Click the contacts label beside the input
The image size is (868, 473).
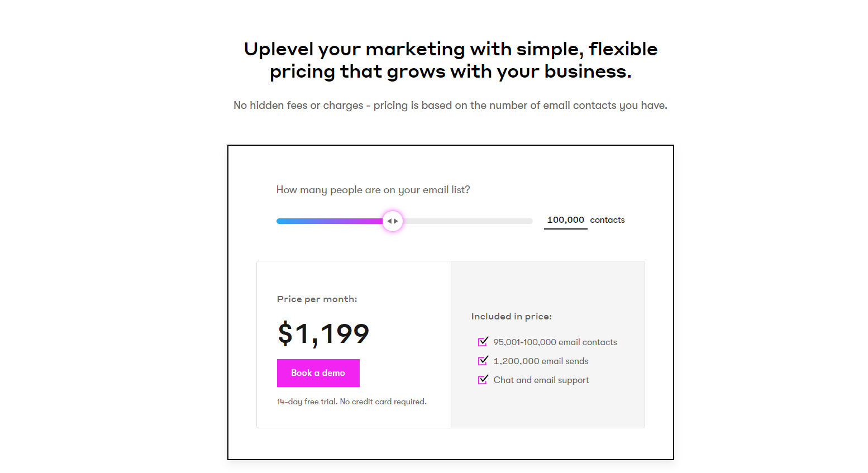(x=607, y=220)
